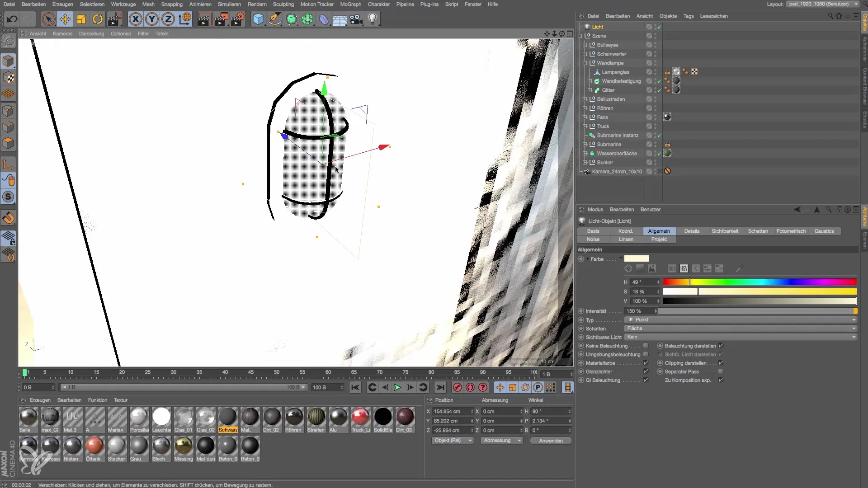868x488 pixels.
Task: Open viewport Kameras menu
Action: pos(62,33)
